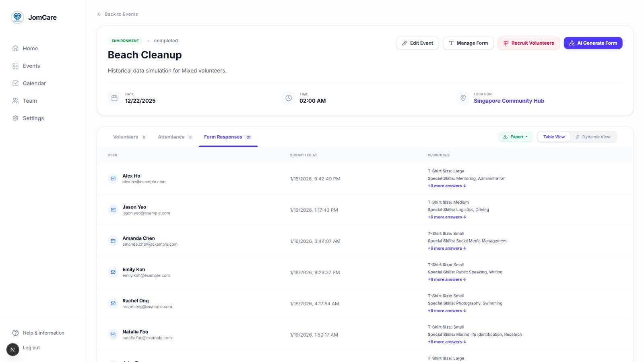Screen dimensions: 644x362
Task: Click amanda.chen@example.com email text
Action: tap(150, 244)
